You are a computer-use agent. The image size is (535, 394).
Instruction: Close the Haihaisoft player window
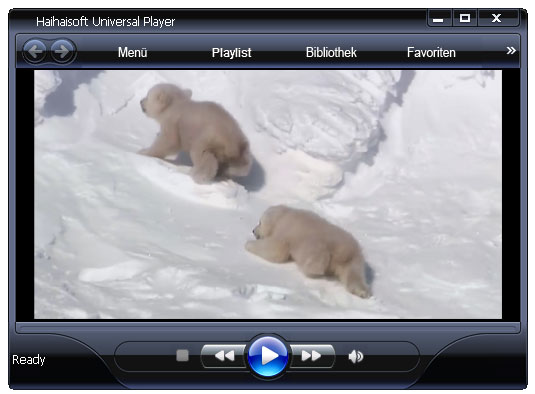pyautogui.click(x=497, y=18)
